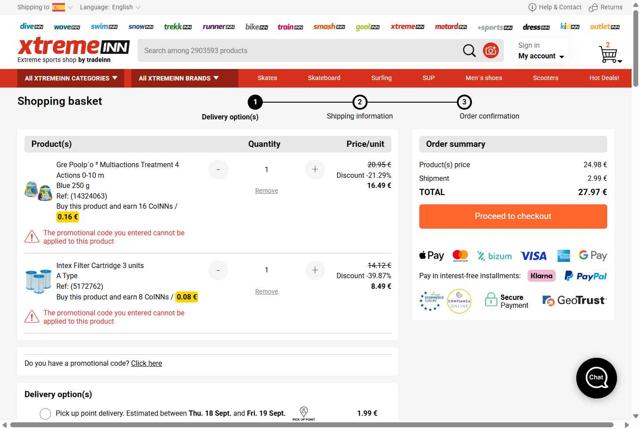The image size is (640, 429).
Task: Click the Sign in text
Action: pyautogui.click(x=529, y=45)
